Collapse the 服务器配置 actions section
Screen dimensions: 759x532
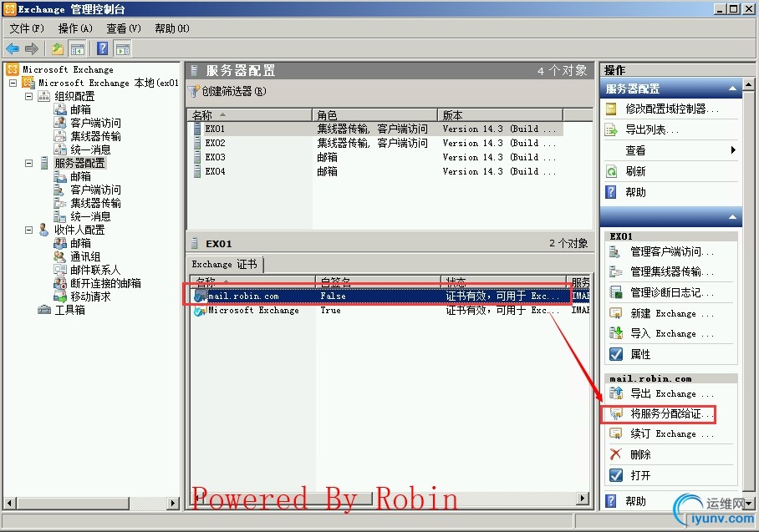pyautogui.click(x=732, y=89)
